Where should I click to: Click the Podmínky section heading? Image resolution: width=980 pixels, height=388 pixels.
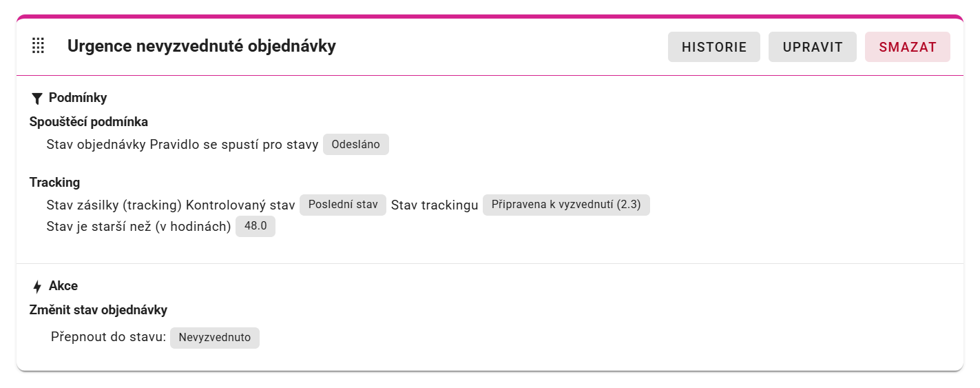click(77, 98)
